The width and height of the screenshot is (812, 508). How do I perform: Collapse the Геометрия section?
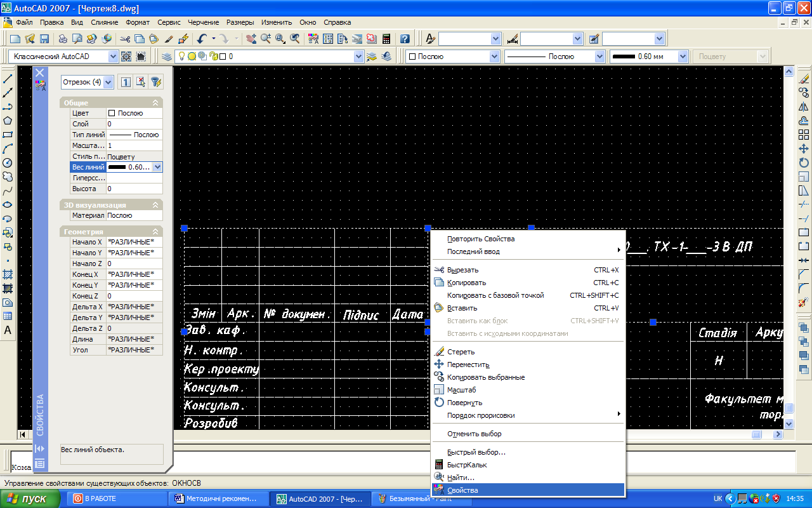coord(155,232)
